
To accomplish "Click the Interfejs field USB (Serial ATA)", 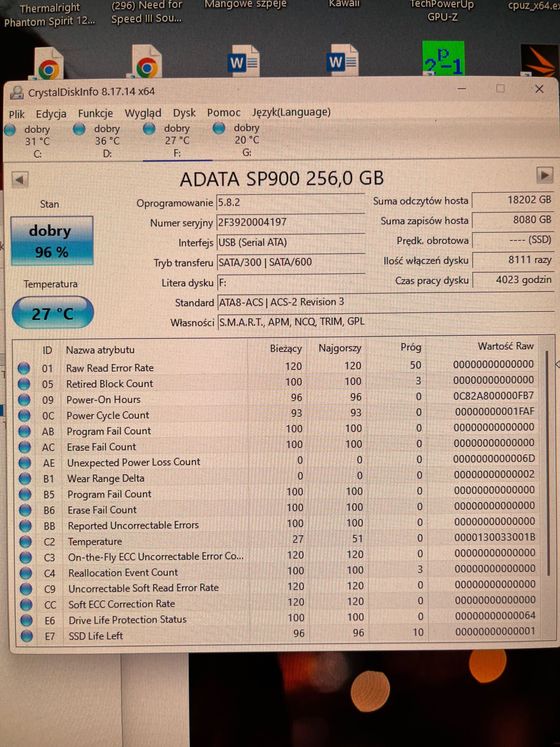I will tap(291, 242).
